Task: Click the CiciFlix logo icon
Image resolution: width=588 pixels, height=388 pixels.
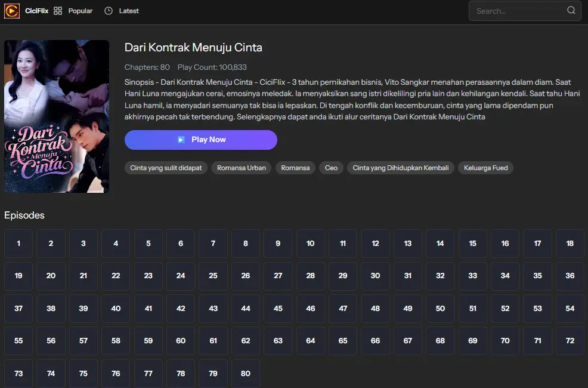Action: pyautogui.click(x=12, y=11)
